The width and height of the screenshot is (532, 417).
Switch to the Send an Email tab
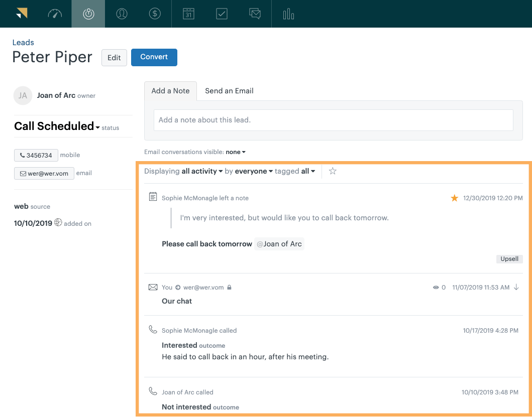tap(229, 91)
